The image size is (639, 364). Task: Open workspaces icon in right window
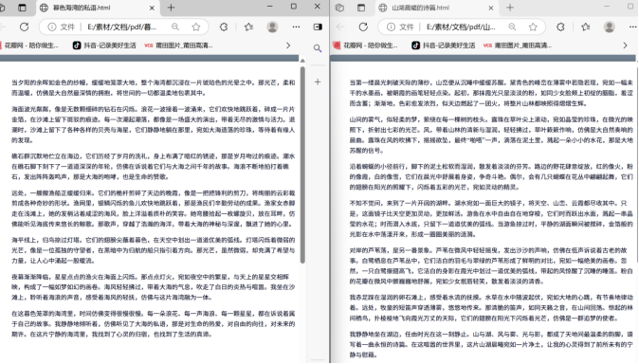(x=339, y=8)
